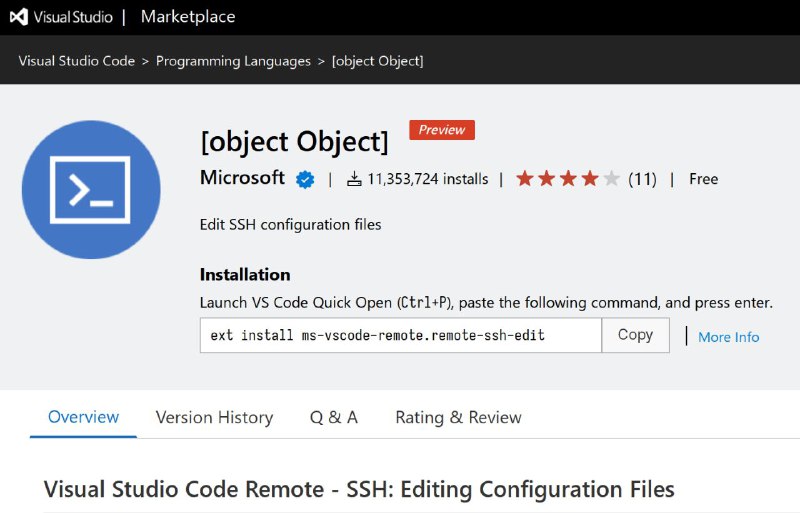Image resolution: width=800 pixels, height=513 pixels.
Task: Switch to the Version History tab
Action: pyautogui.click(x=214, y=418)
